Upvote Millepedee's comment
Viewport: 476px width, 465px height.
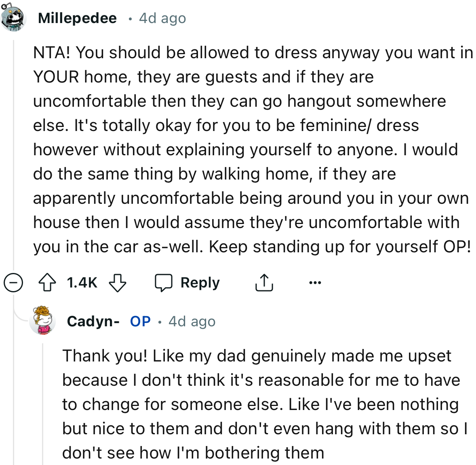(47, 283)
